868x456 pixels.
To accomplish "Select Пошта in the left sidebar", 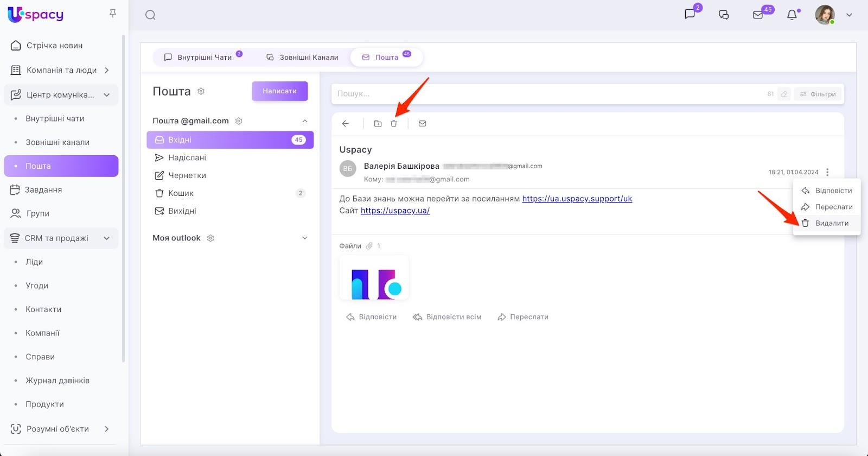I will (x=61, y=166).
